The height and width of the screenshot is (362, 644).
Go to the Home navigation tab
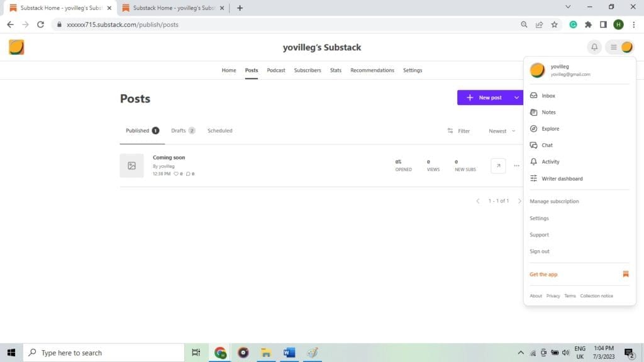(229, 70)
